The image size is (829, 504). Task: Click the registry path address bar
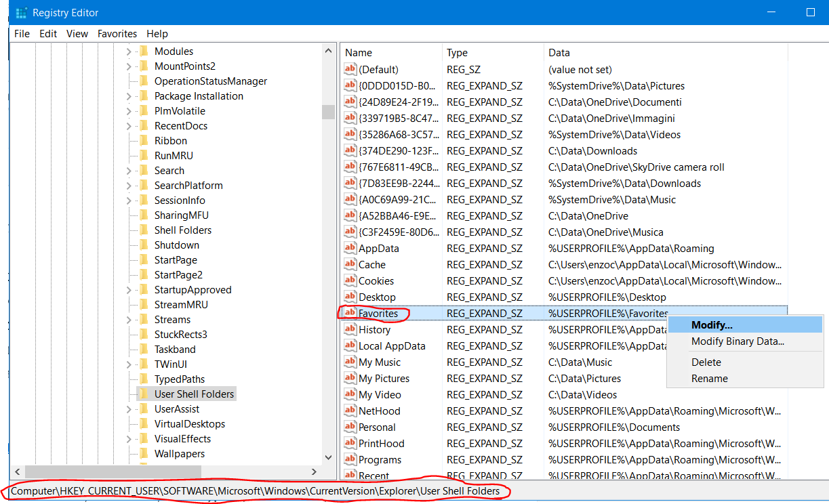pyautogui.click(x=258, y=491)
